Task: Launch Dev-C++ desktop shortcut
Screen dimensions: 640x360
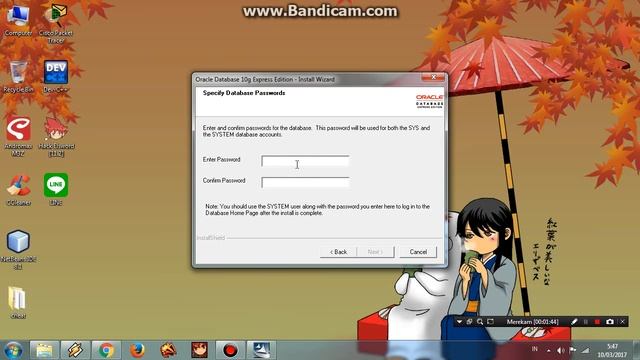Action: (x=56, y=76)
